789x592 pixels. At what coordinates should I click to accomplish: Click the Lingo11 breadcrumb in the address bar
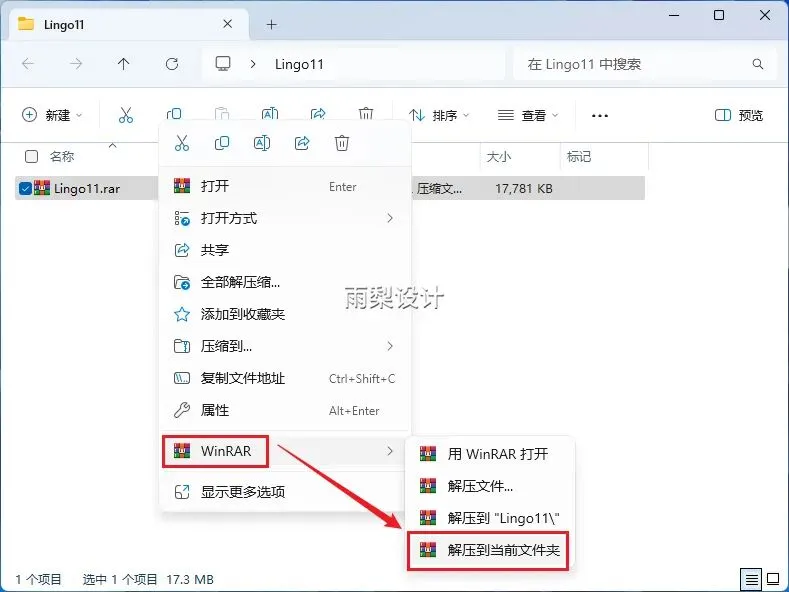click(x=299, y=64)
